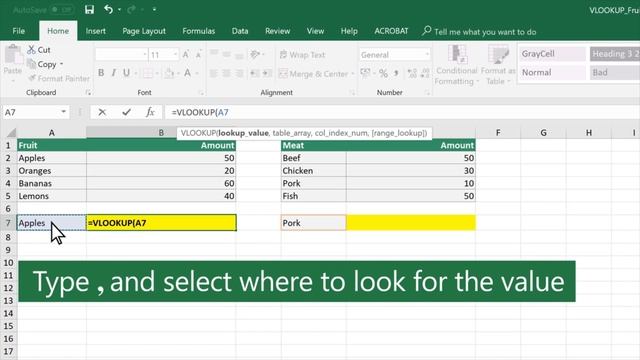
Task: Toggle Underline formatting
Action: point(127,73)
